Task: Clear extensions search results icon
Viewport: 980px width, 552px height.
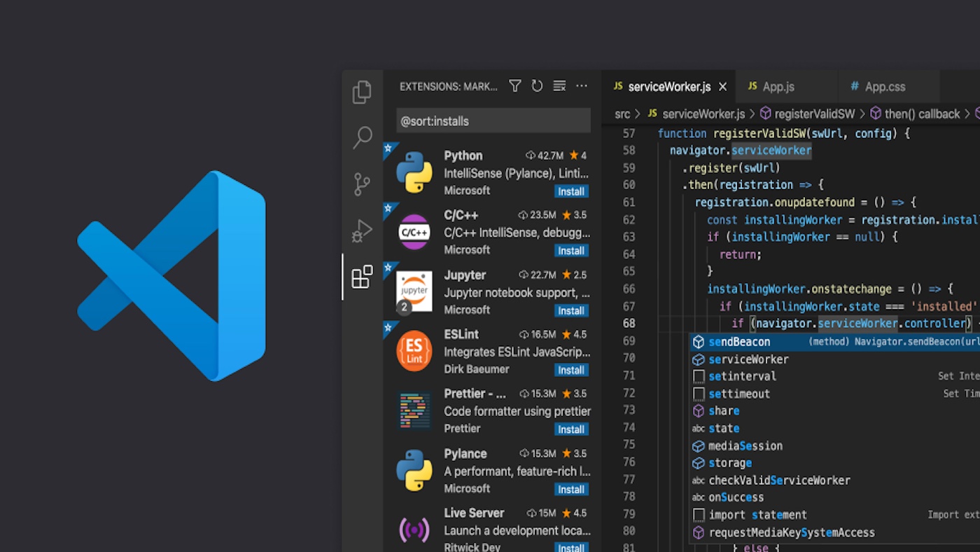Action: coord(559,86)
